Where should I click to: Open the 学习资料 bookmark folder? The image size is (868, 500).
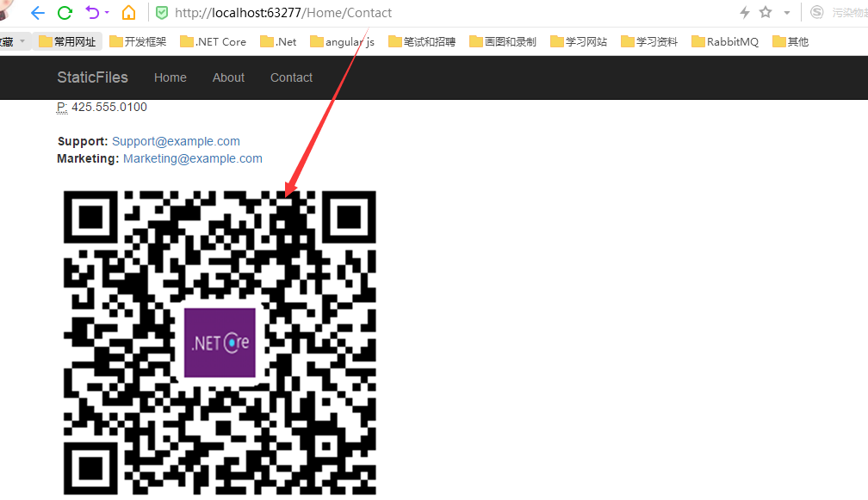[649, 41]
